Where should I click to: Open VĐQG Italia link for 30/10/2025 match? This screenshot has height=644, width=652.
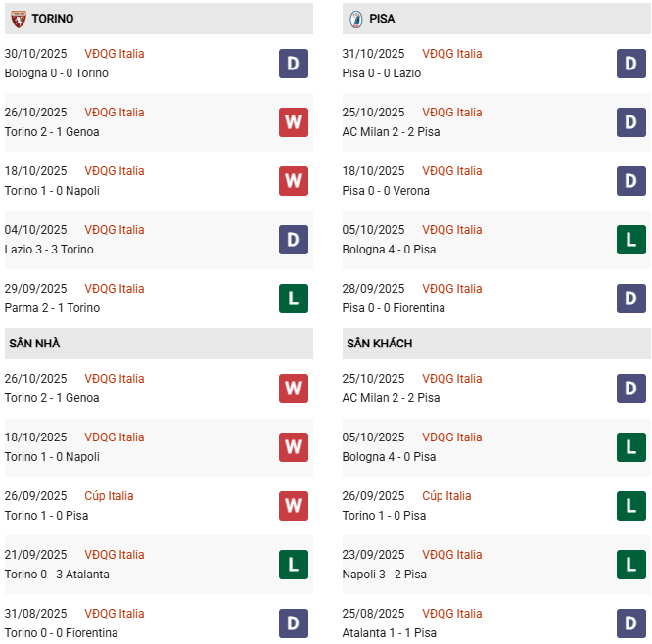point(114,54)
